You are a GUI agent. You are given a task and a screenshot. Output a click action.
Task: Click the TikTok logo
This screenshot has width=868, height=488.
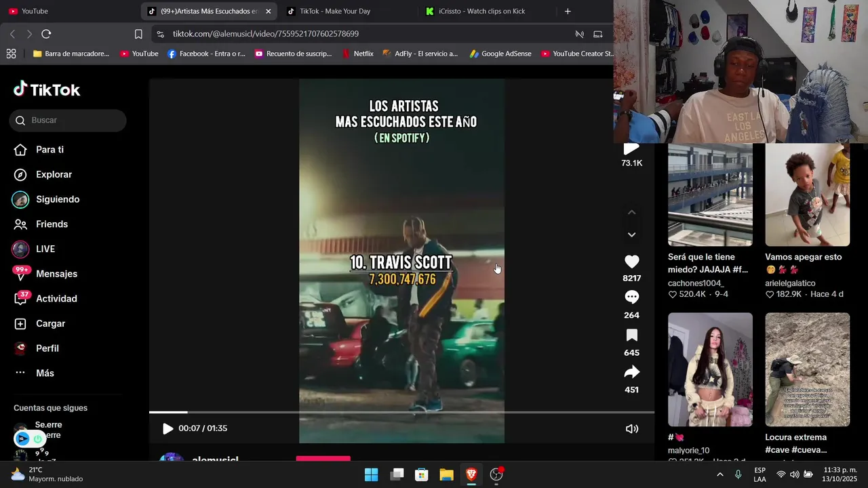tap(47, 89)
